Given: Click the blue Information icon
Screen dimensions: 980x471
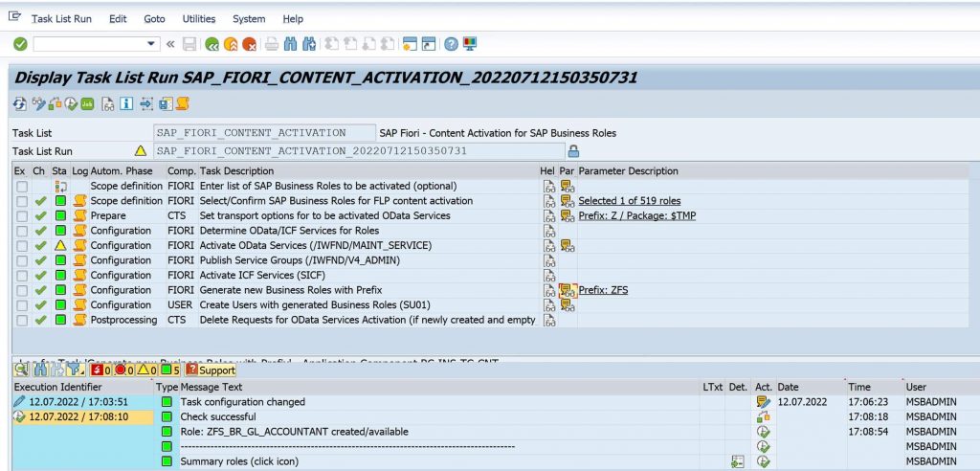Looking at the screenshot, I should tap(126, 103).
